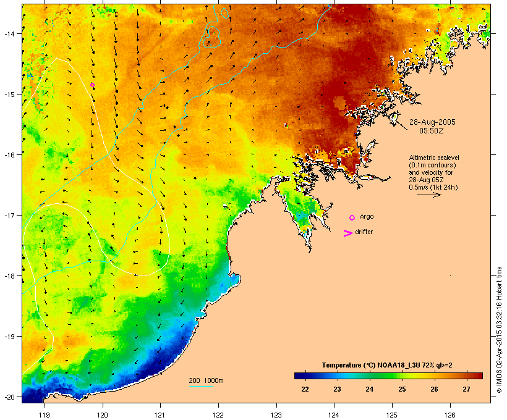
Task: Click the longitude label 123
Action: 276,415
